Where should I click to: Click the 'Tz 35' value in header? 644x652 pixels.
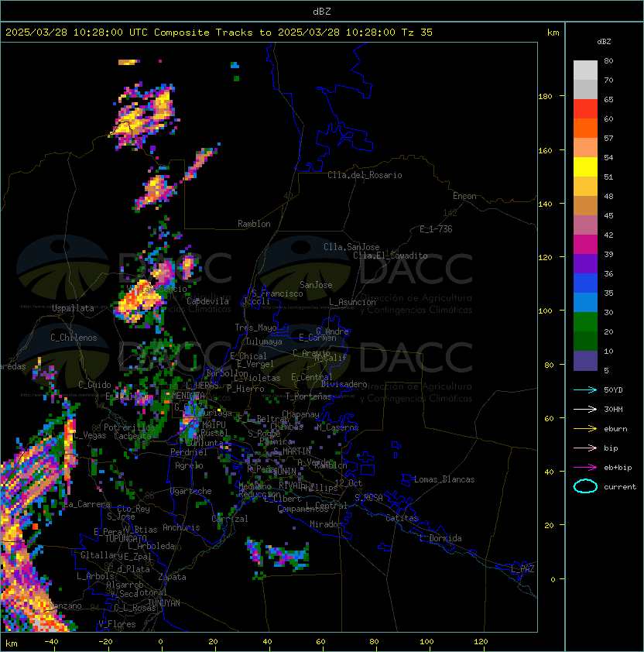coord(417,33)
